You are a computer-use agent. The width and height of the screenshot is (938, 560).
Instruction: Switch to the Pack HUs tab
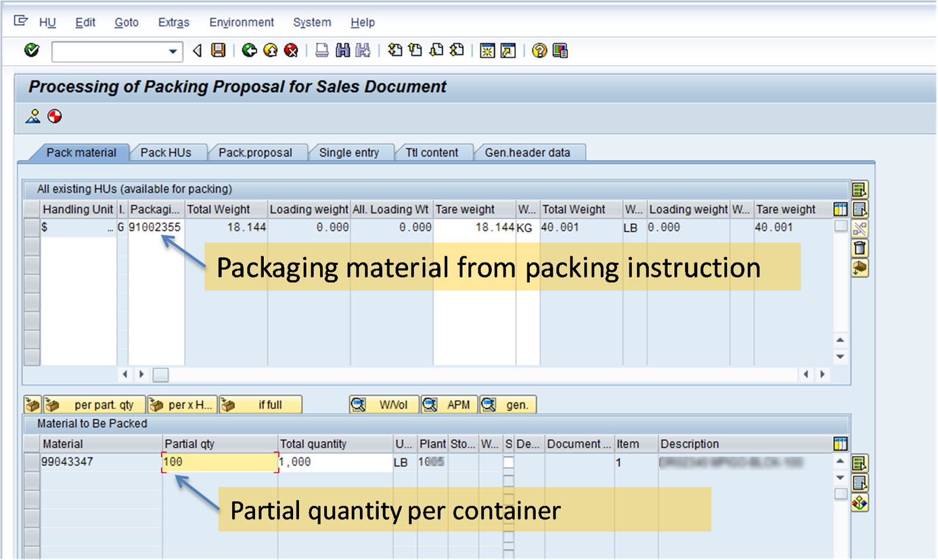(x=166, y=152)
